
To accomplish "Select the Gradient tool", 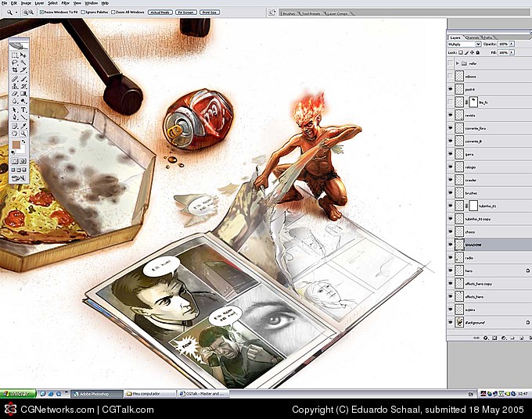I will (23, 94).
